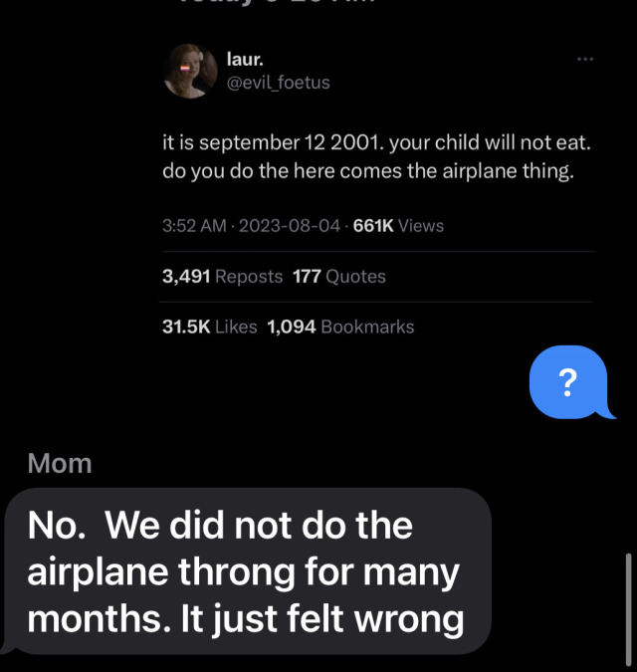This screenshot has height=672, width=637.
Task: Open the @evil_foetus handle
Action: (278, 83)
